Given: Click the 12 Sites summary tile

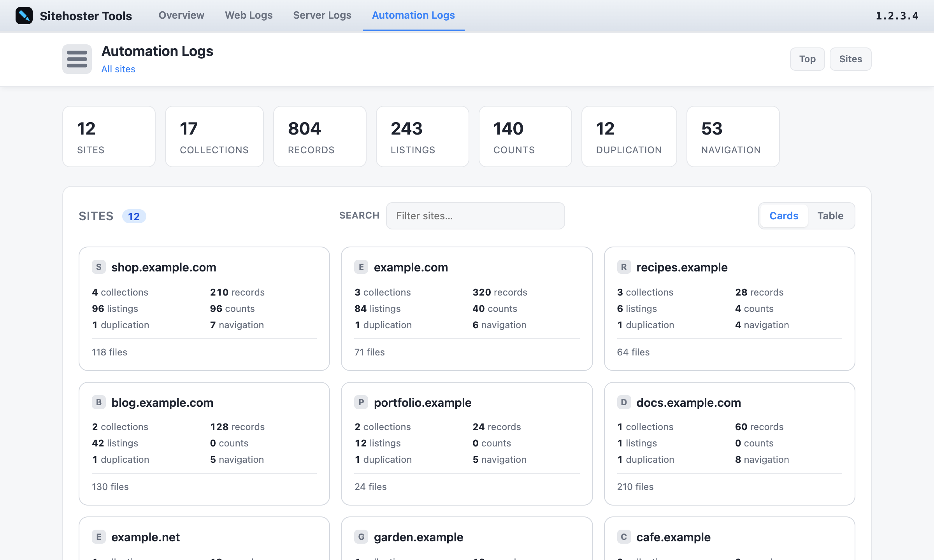Looking at the screenshot, I should 109,136.
